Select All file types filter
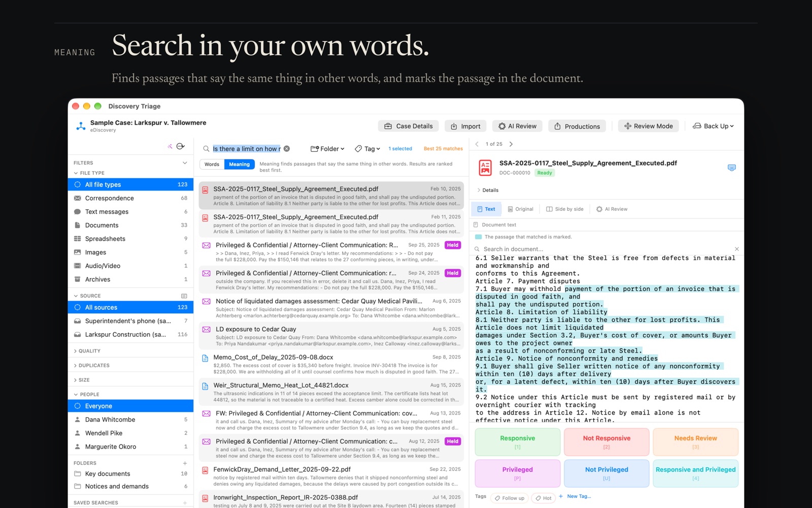Screen dimensions: 812x508 (x=130, y=184)
